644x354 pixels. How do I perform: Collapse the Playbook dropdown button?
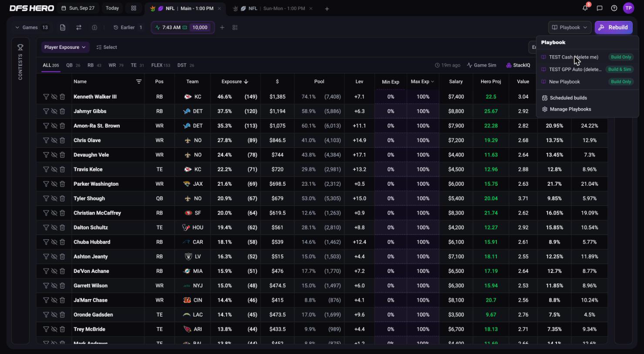570,27
